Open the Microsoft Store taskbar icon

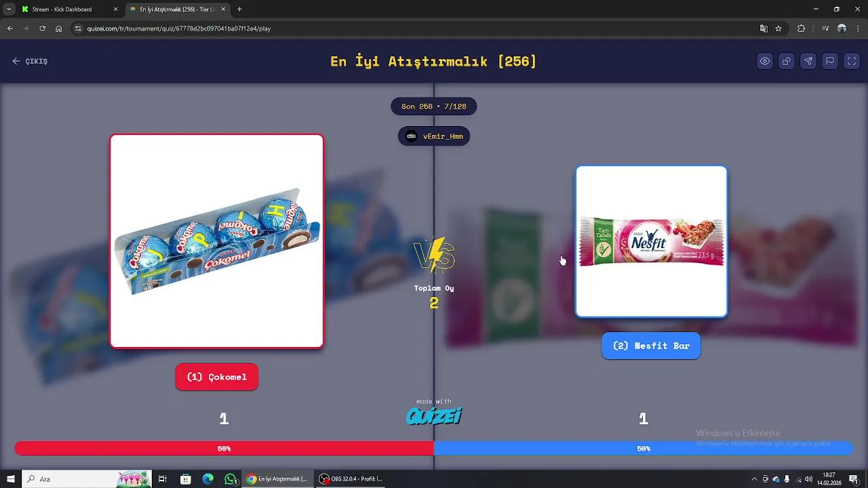click(186, 479)
